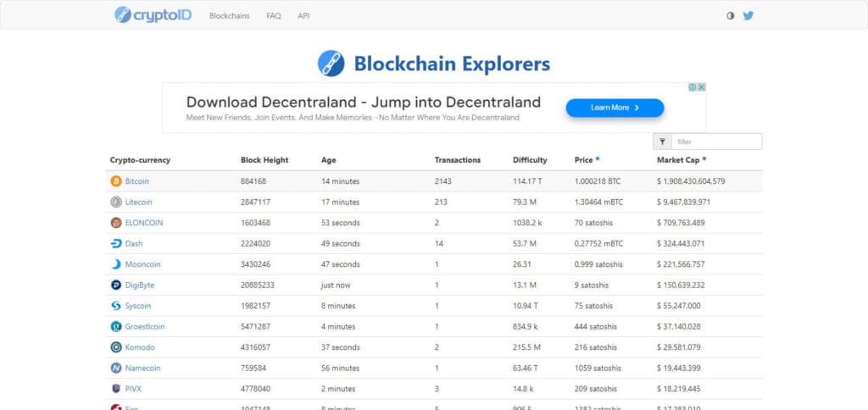Click the DigiByte coin icon
The width and height of the screenshot is (868, 410).
[x=115, y=285]
